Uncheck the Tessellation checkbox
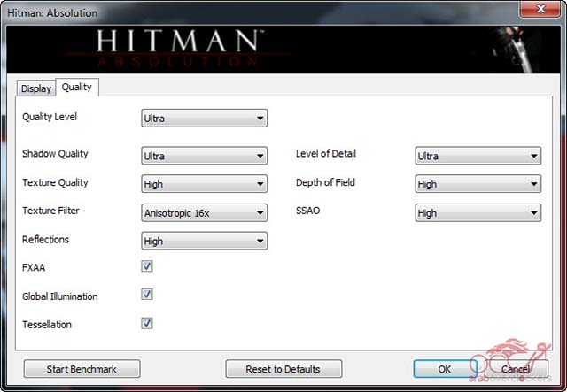Viewport: 567px width, 392px height. pyautogui.click(x=147, y=323)
